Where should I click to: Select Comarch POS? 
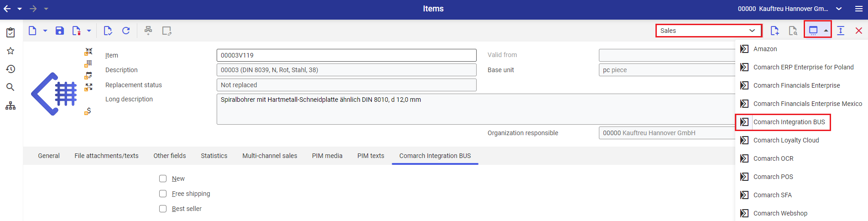[x=801, y=177]
